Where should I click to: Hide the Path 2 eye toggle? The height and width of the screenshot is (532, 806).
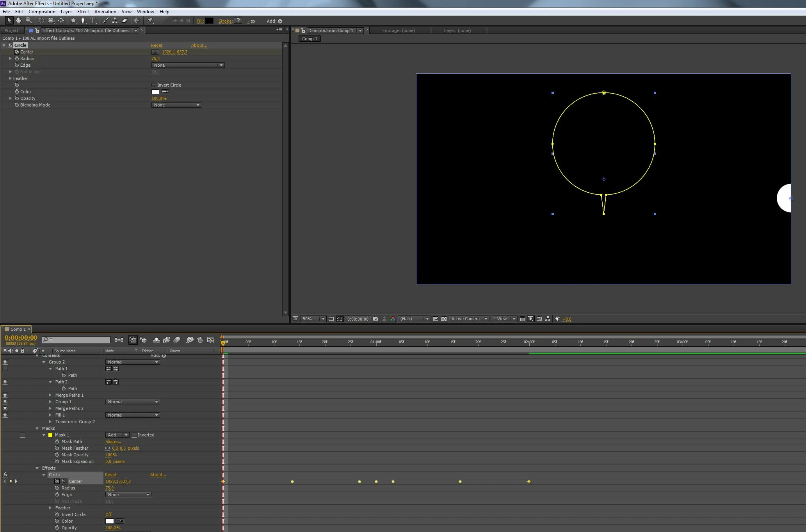5,382
